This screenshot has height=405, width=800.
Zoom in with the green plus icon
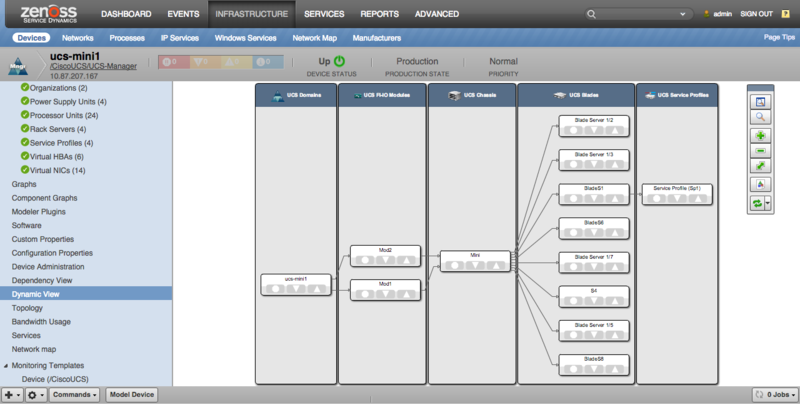(760, 136)
